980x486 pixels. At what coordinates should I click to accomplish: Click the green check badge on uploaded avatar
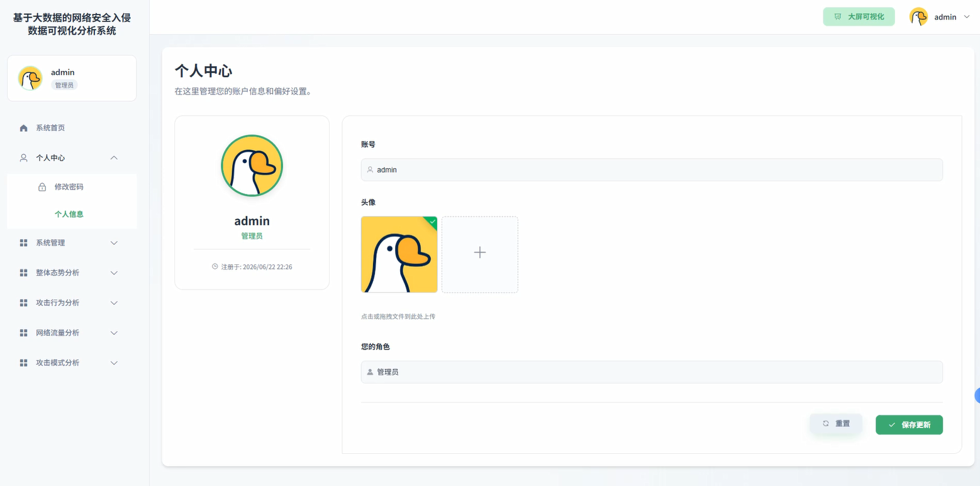click(432, 221)
